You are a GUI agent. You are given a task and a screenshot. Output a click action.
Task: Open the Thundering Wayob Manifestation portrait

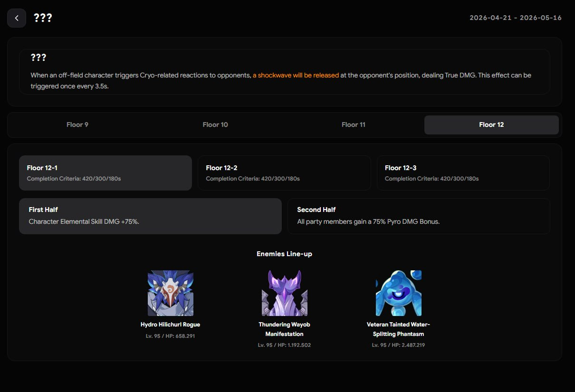pos(285,293)
